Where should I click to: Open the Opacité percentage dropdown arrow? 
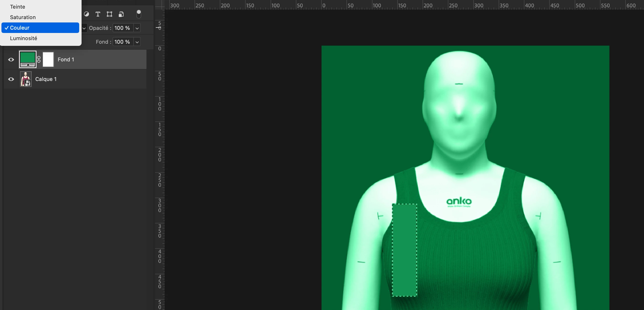137,28
